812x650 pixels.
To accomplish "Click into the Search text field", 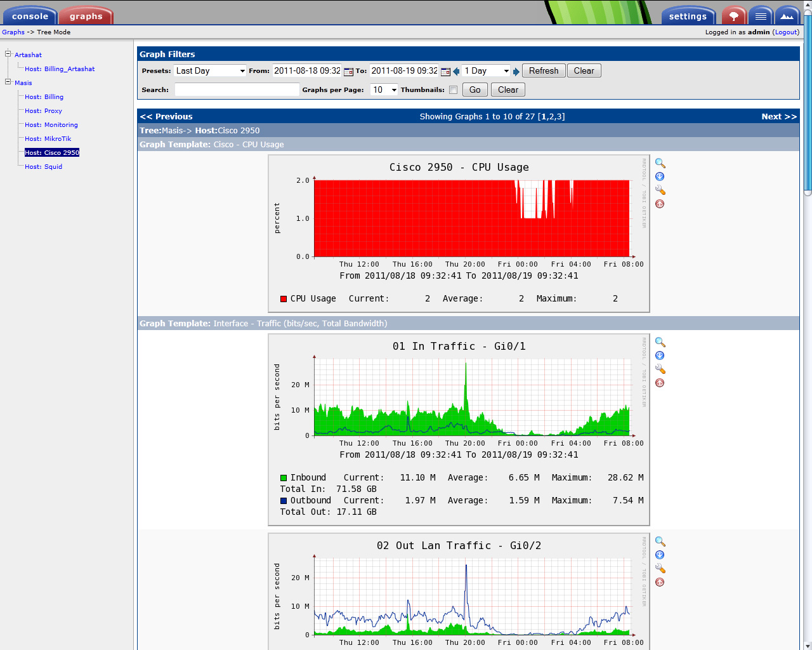I will click(237, 90).
